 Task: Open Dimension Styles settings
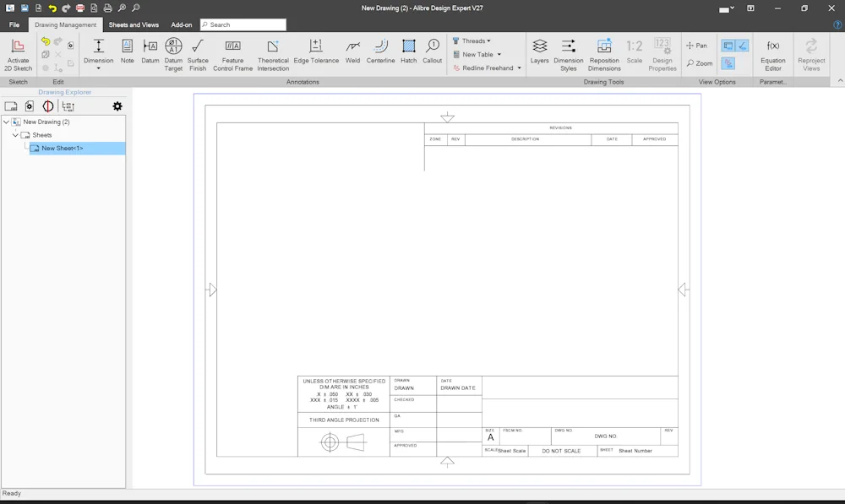pyautogui.click(x=569, y=55)
